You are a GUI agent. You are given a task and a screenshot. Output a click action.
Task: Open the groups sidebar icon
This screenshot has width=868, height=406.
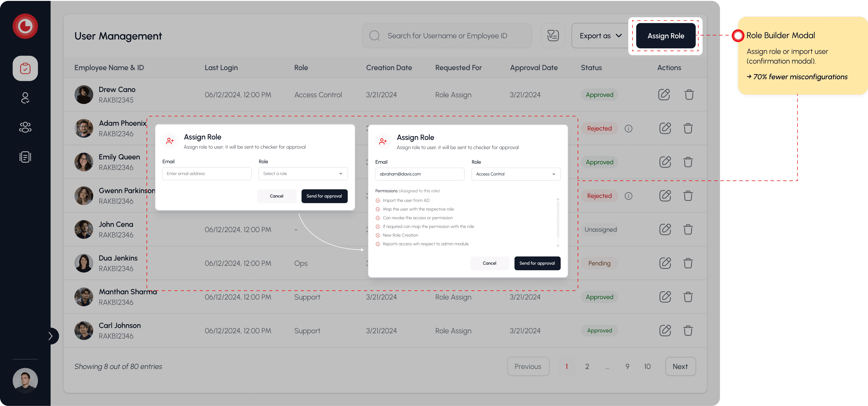coord(25,127)
